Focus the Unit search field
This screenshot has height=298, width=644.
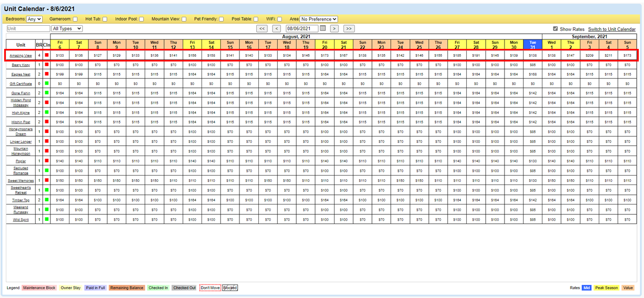(x=28, y=28)
